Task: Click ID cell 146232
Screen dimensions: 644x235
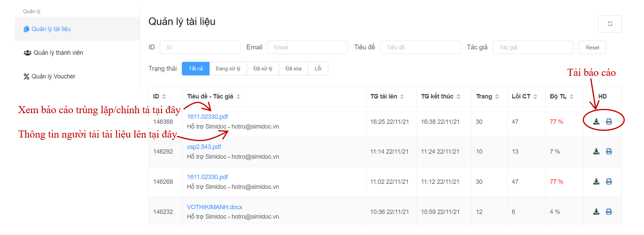Action: click(x=163, y=212)
